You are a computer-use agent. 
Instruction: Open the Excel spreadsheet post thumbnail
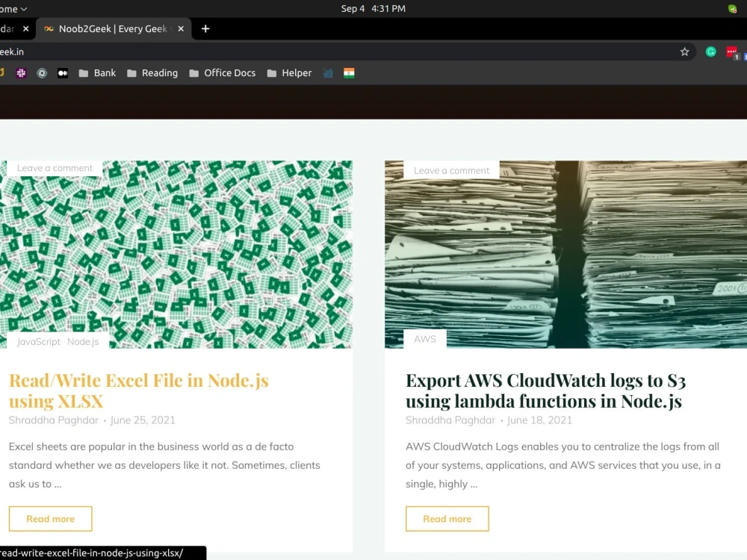pos(176,255)
